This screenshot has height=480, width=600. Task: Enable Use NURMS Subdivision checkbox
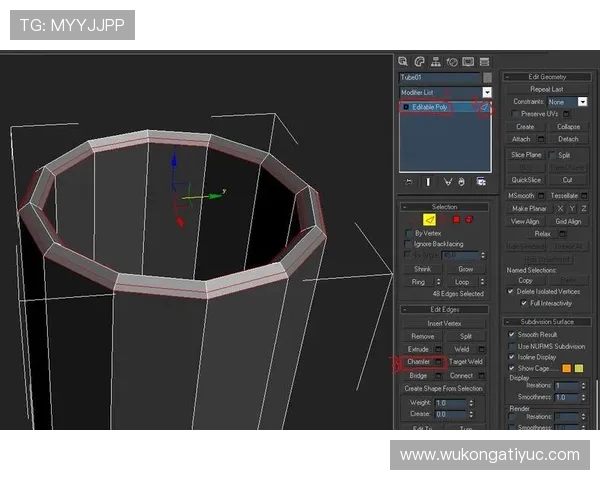[511, 346]
